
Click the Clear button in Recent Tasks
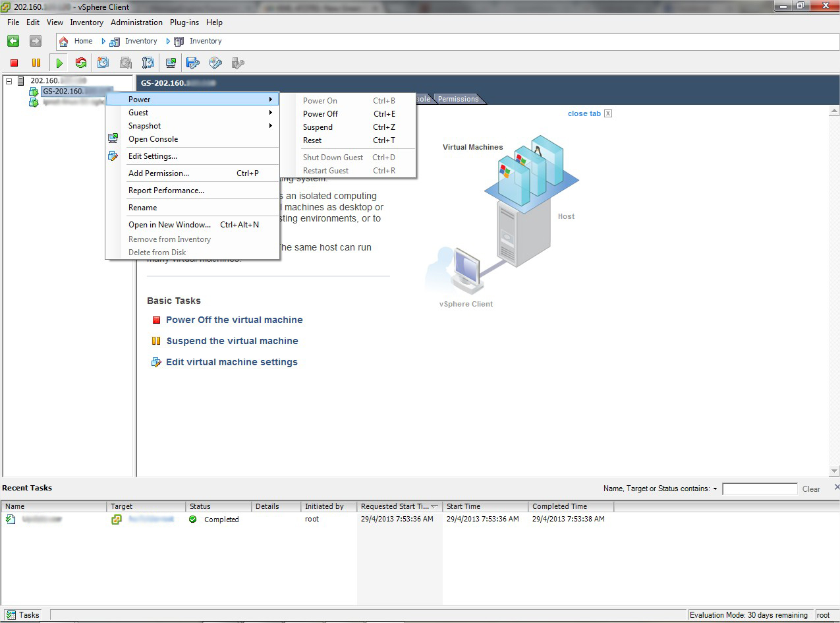[x=811, y=489]
